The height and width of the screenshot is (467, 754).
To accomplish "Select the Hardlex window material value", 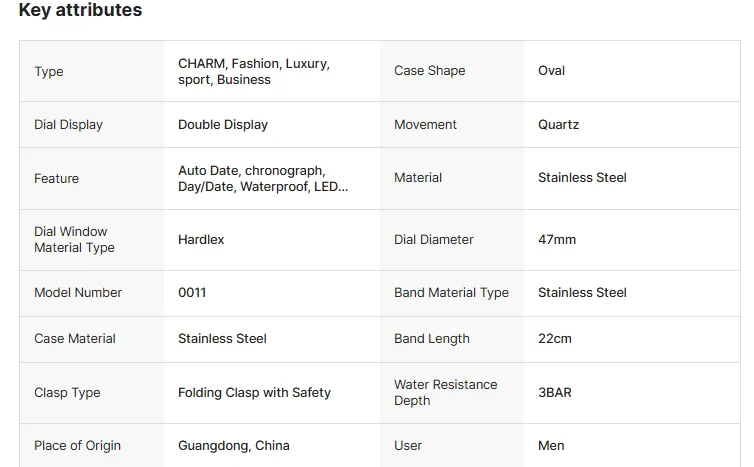I will click(201, 240).
